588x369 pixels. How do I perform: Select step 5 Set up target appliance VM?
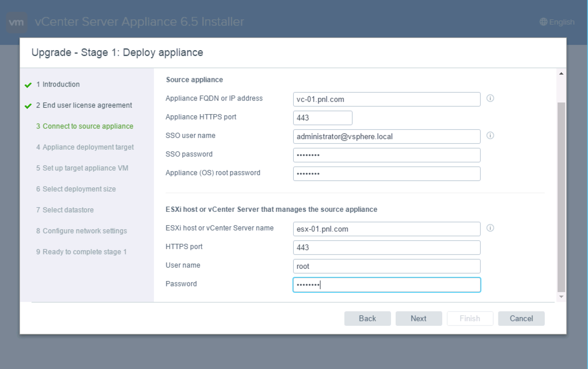click(82, 168)
